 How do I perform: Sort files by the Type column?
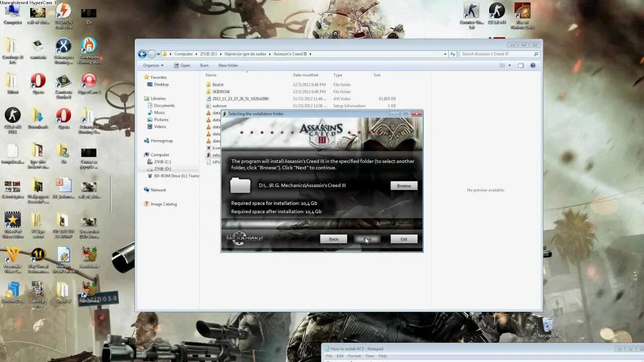tap(338, 75)
